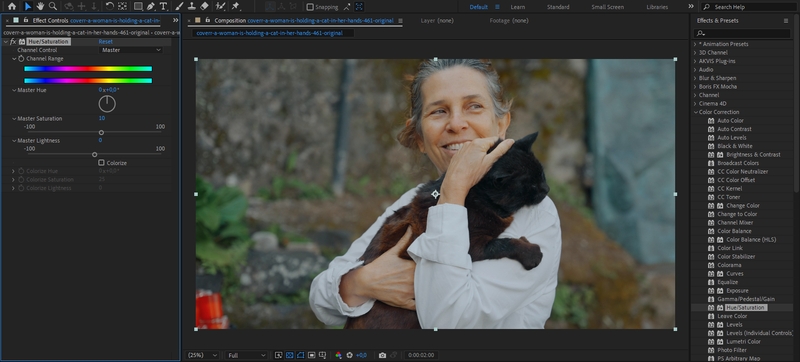The height and width of the screenshot is (362, 800).
Task: Click the reset exposure icon
Action: [x=349, y=355]
